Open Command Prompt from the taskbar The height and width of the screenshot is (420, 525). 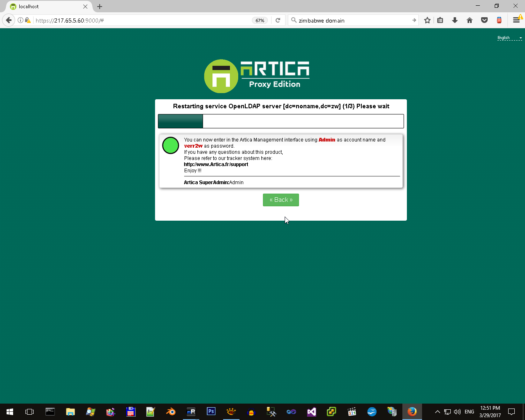tap(50, 412)
